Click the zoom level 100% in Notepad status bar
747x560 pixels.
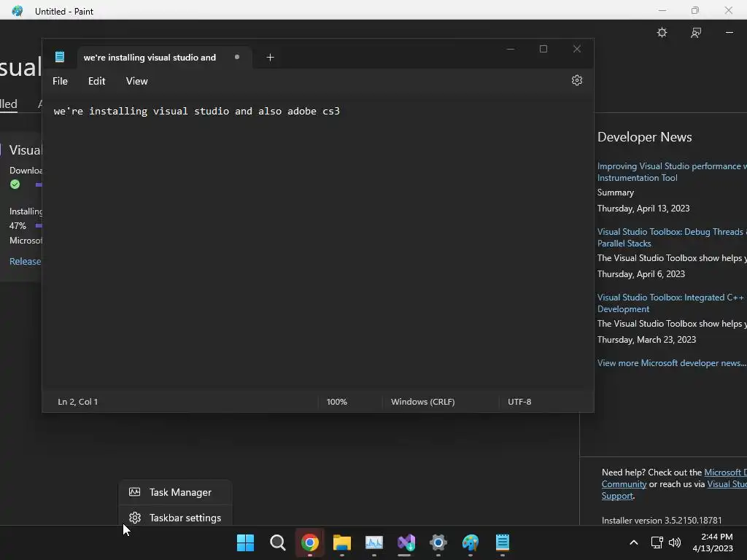coord(337,402)
